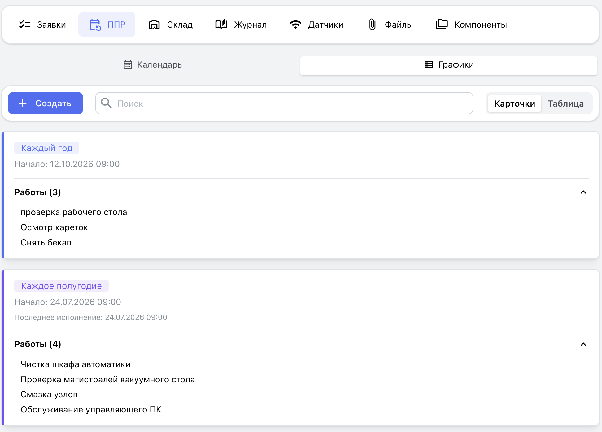Click the Графики tab list icon
The height and width of the screenshot is (432, 602).
click(429, 65)
